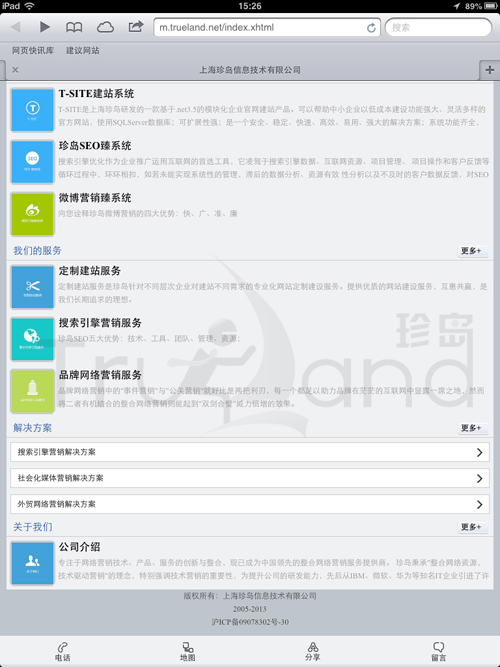Open the 网页快讯库 bookmark
This screenshot has height=667, width=500.
point(33,50)
